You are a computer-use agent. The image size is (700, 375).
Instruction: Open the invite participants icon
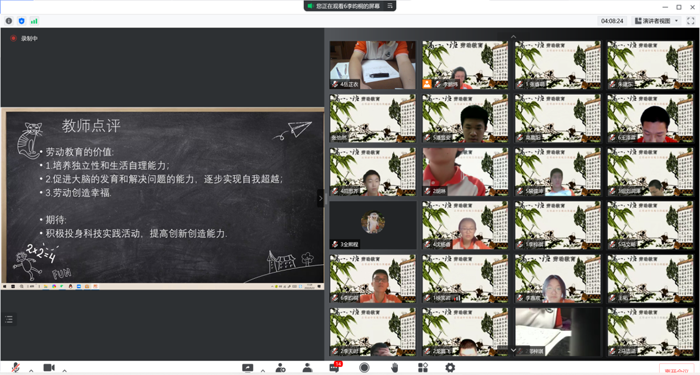[x=280, y=368]
